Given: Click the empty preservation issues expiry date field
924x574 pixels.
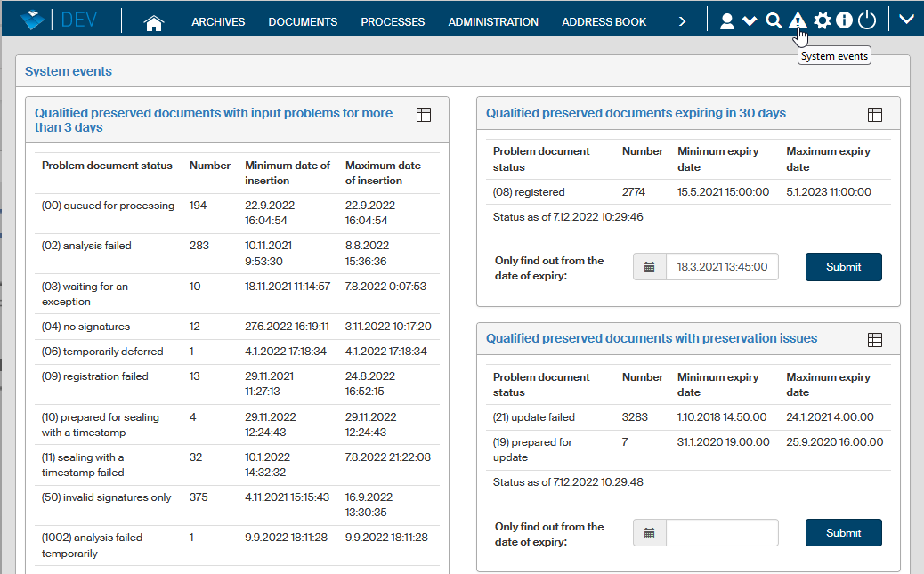Looking at the screenshot, I should [x=722, y=533].
